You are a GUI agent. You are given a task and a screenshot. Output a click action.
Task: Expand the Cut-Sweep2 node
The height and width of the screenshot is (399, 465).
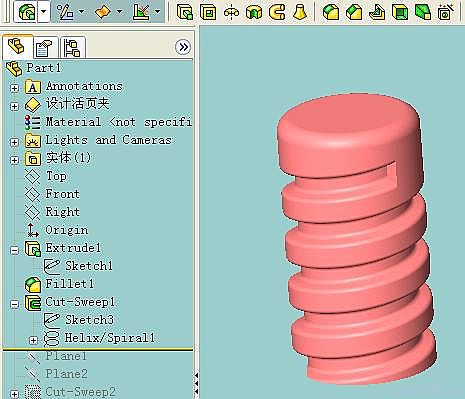(x=14, y=394)
